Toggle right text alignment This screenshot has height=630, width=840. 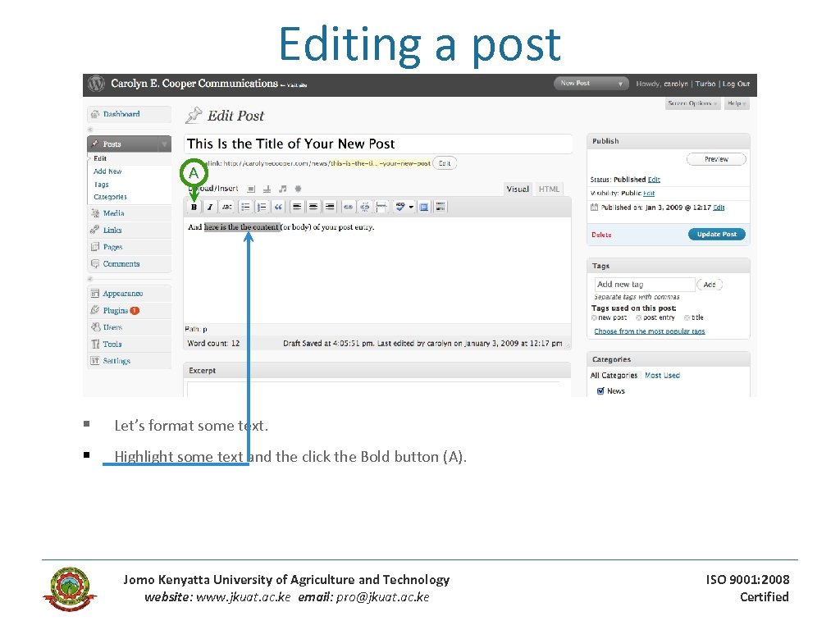(x=328, y=207)
